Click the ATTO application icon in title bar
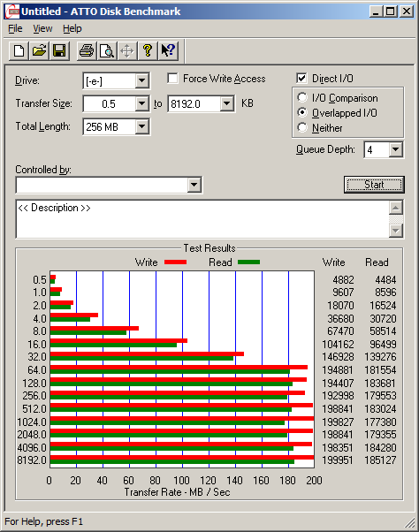The image size is (419, 532). tap(12, 11)
